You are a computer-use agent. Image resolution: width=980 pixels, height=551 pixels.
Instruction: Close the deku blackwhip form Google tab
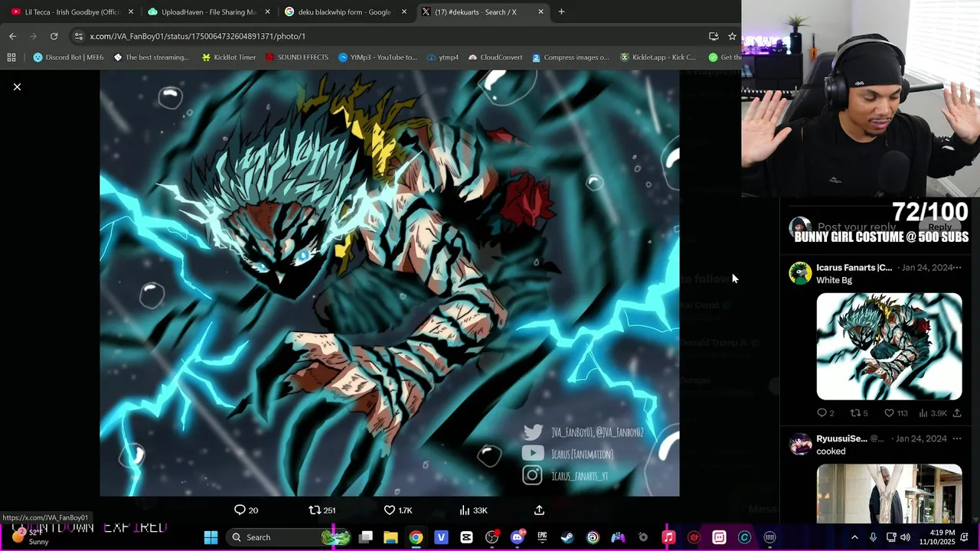[403, 11]
